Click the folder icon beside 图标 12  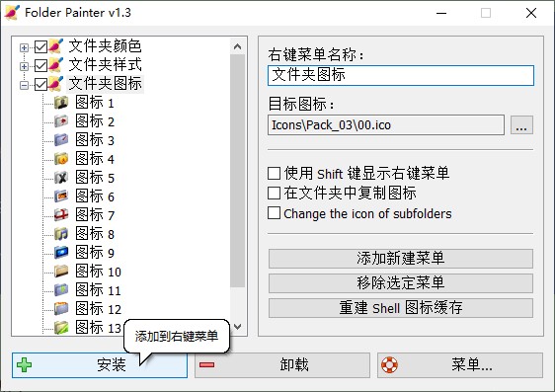tap(61, 309)
